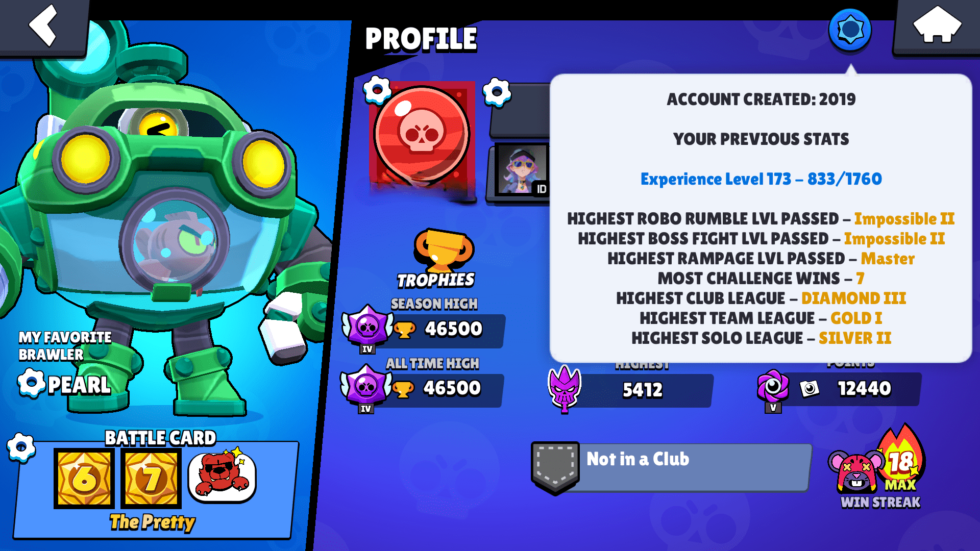The height and width of the screenshot is (551, 980).
Task: Tap the gold trophy icon above Trophies
Action: pos(444,249)
